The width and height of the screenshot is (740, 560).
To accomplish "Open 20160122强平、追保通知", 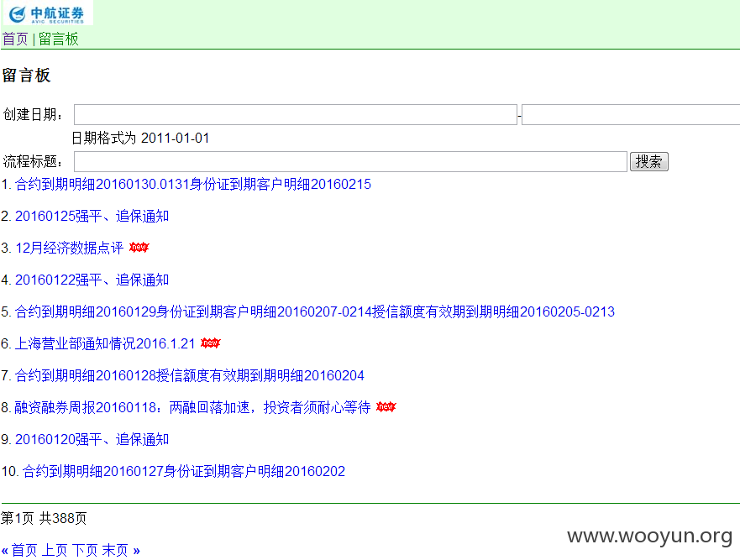I will (92, 280).
